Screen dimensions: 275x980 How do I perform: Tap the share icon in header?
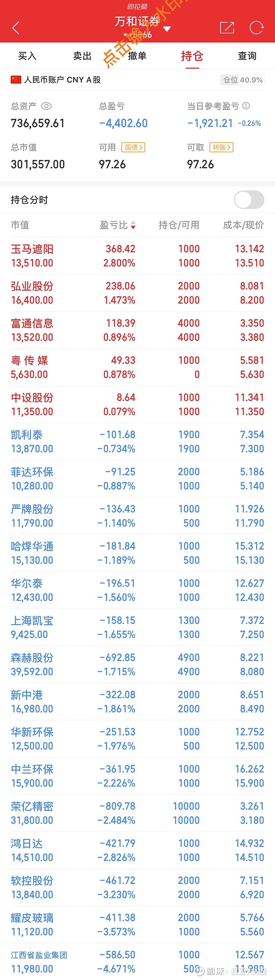(x=227, y=27)
